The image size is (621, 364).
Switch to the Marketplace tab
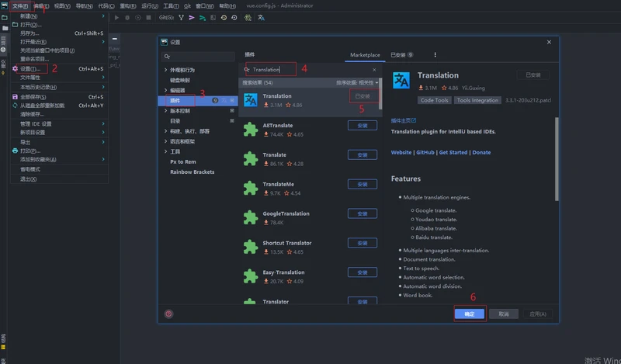[365, 54]
